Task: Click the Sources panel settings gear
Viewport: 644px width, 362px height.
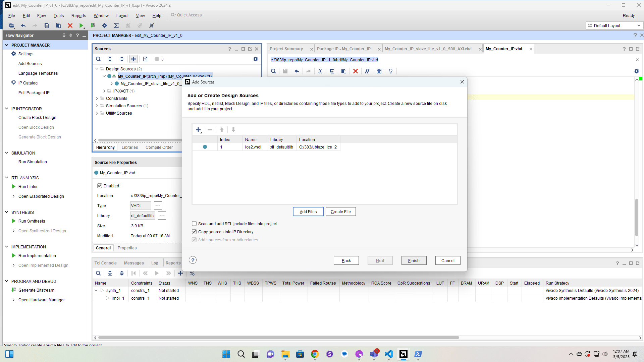Action: pyautogui.click(x=256, y=59)
